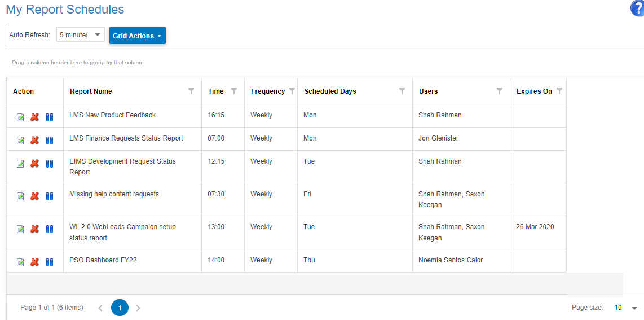Open the Expires On filter icon
This screenshot has width=644, height=320.
[x=559, y=91]
